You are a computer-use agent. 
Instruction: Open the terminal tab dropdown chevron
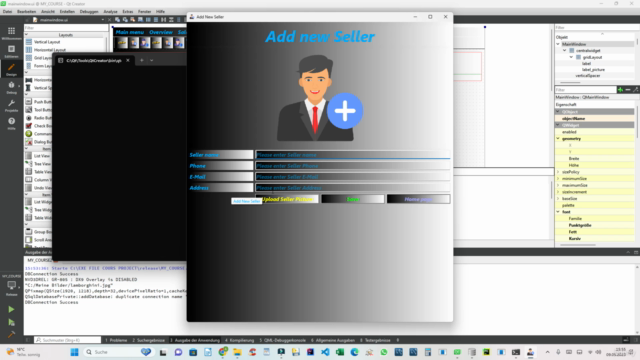[151, 60]
